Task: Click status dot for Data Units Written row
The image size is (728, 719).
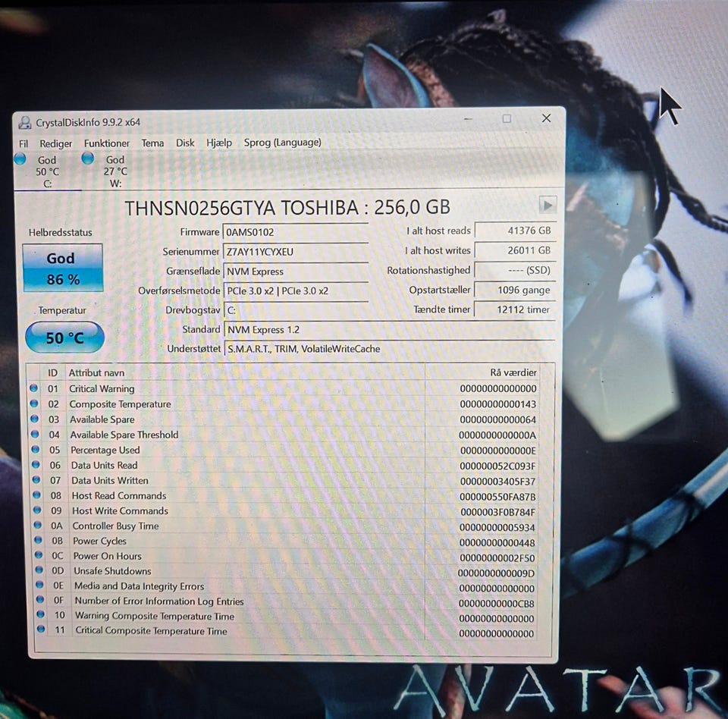Action: (36, 480)
